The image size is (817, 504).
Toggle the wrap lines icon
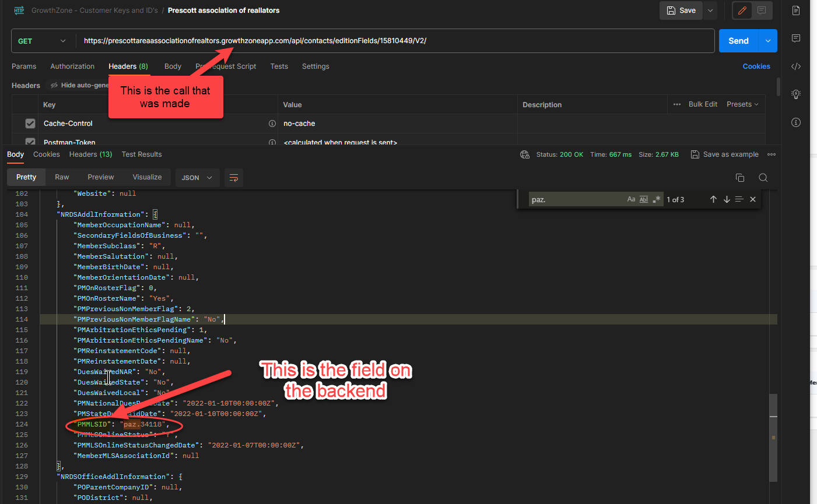234,178
